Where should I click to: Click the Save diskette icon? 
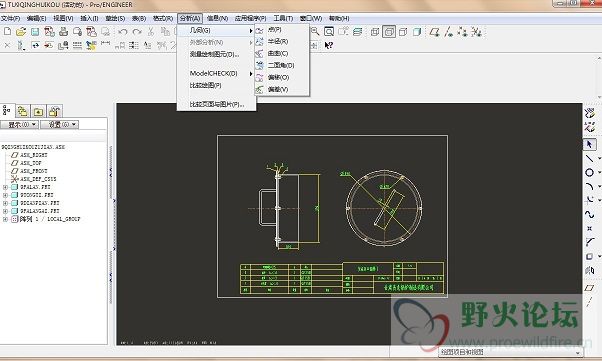35,32
